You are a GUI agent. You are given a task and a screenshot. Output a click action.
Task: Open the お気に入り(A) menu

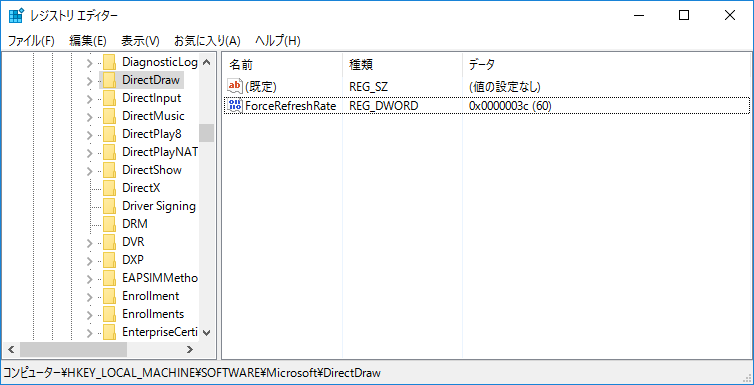(x=207, y=41)
